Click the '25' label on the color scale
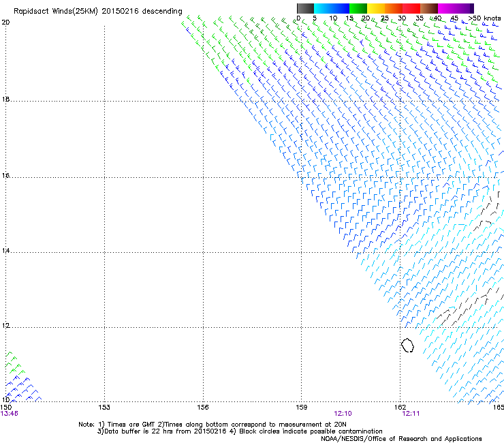This screenshot has width=504, height=443. [385, 18]
